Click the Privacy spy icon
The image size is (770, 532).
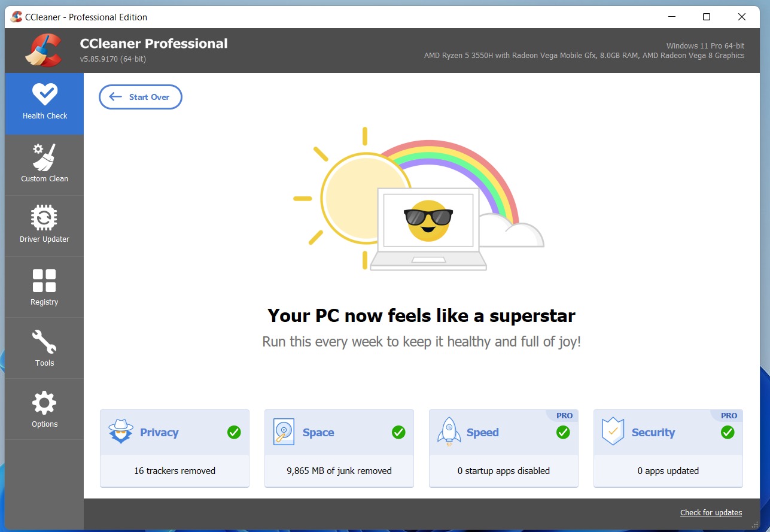tap(120, 431)
